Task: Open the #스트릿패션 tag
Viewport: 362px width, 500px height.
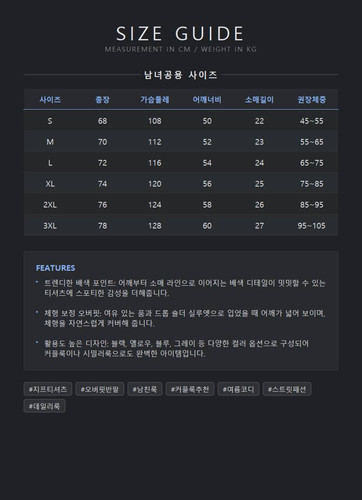Action: coord(287,389)
